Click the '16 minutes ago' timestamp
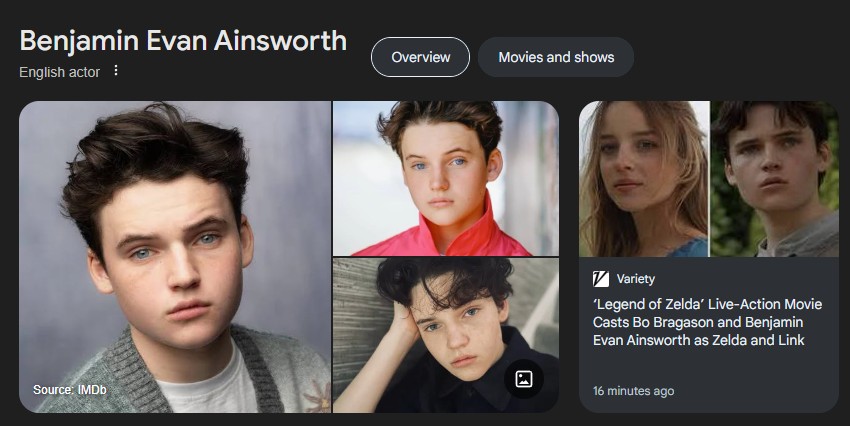Image resolution: width=850 pixels, height=426 pixels. pyautogui.click(x=633, y=391)
